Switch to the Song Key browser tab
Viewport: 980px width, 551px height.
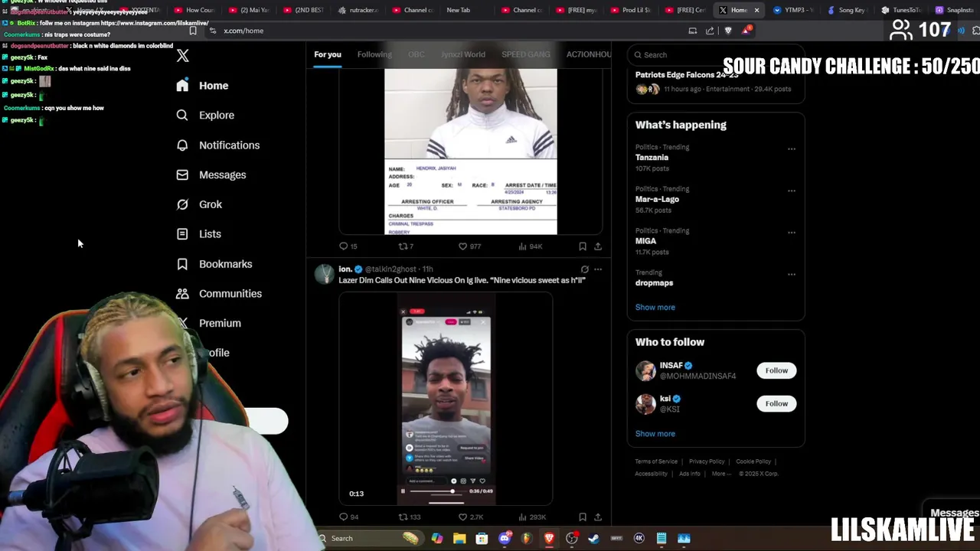click(x=847, y=10)
